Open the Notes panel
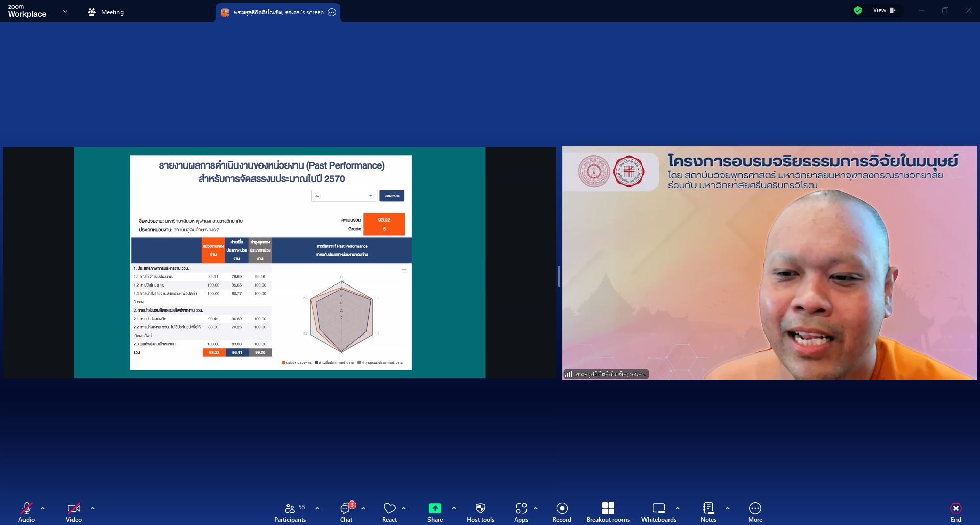This screenshot has height=525, width=980. [x=708, y=512]
